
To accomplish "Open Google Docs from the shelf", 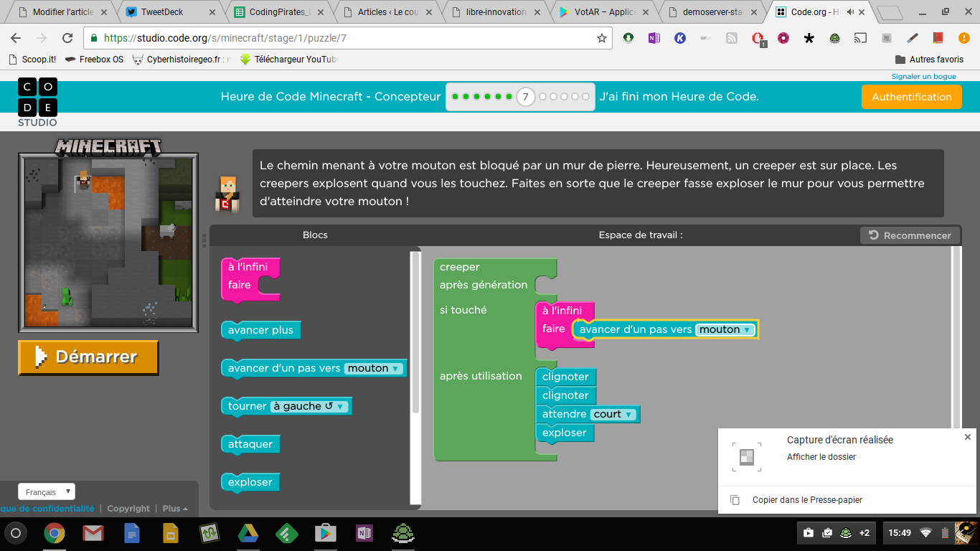I will point(131,533).
